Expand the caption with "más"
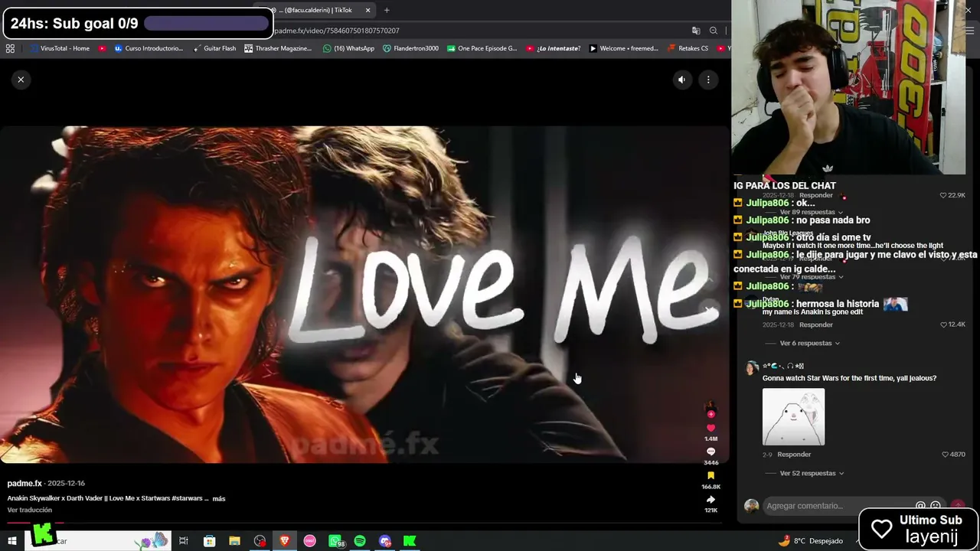Viewport: 980px width, 551px height. tap(219, 499)
